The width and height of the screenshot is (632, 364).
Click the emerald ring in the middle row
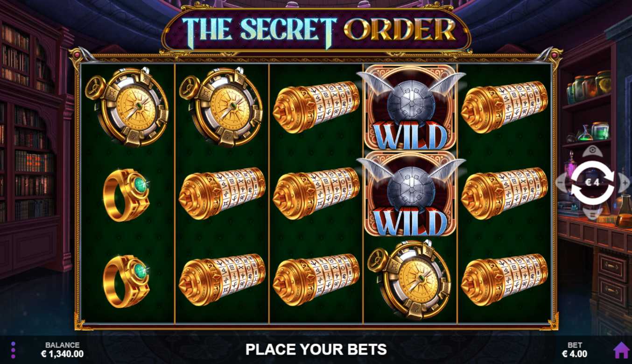(x=126, y=195)
